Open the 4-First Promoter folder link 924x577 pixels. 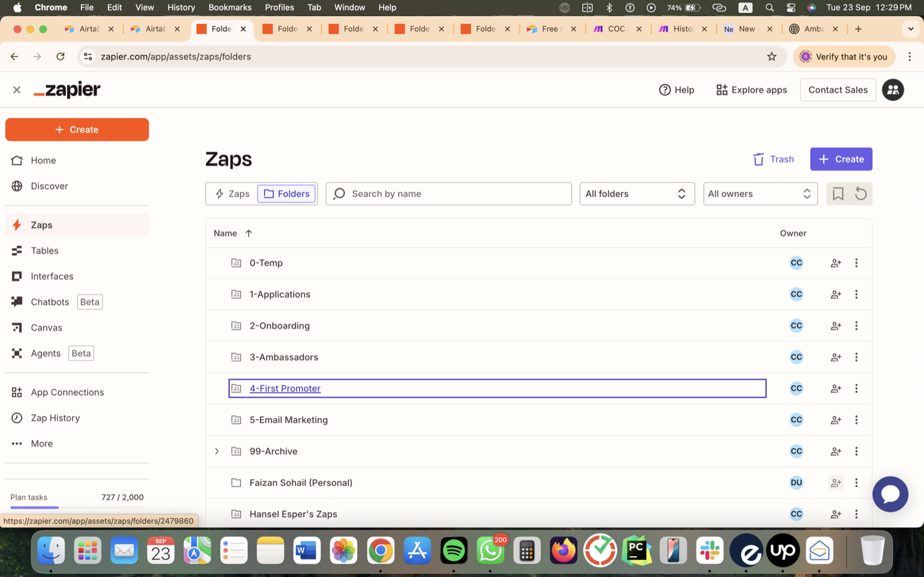(x=285, y=389)
